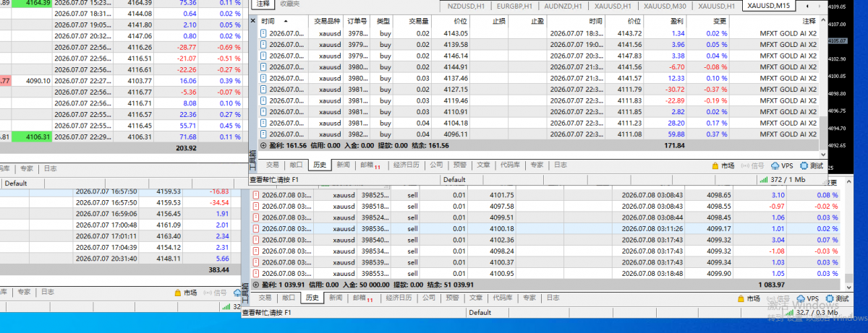Sort by the 交易品种 column header
Screen dimensions: 868x333
point(326,22)
